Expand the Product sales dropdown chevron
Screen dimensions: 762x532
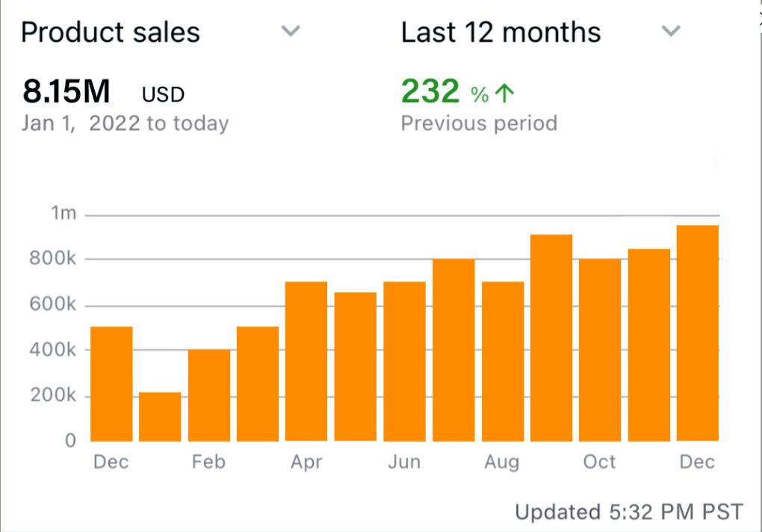coord(291,31)
